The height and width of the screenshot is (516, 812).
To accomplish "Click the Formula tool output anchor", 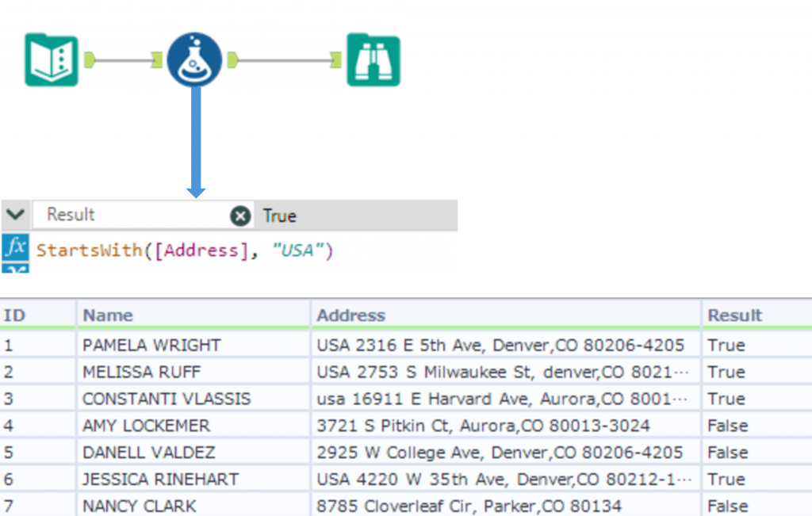I will coord(233,59).
